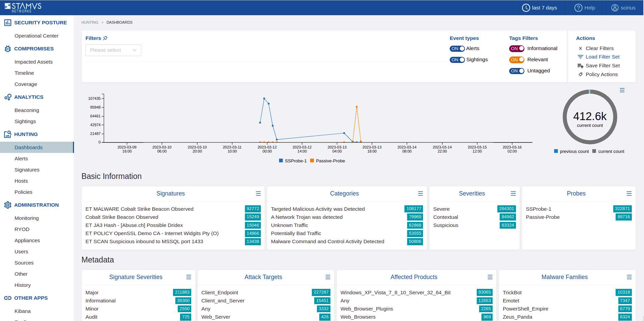Click the Other Apps link icon
The width and height of the screenshot is (644, 321).
(8, 298)
